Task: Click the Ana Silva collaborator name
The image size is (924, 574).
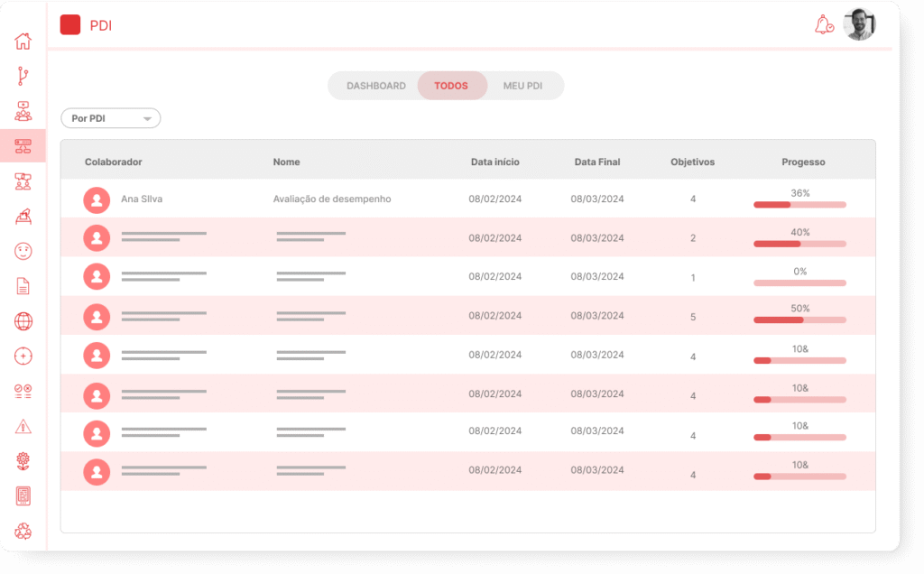Action: click(x=142, y=199)
